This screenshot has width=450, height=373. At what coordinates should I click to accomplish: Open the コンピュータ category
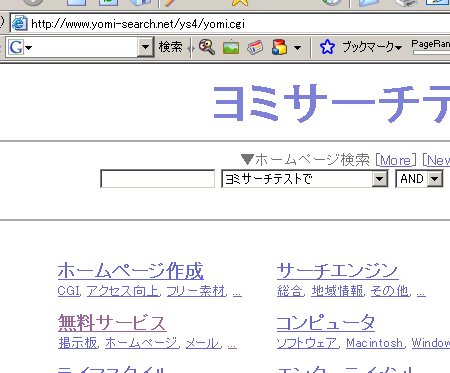click(x=326, y=323)
